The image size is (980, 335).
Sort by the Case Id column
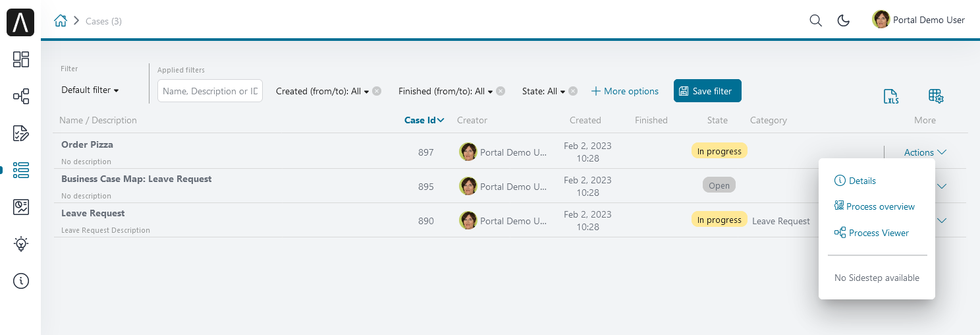(424, 120)
